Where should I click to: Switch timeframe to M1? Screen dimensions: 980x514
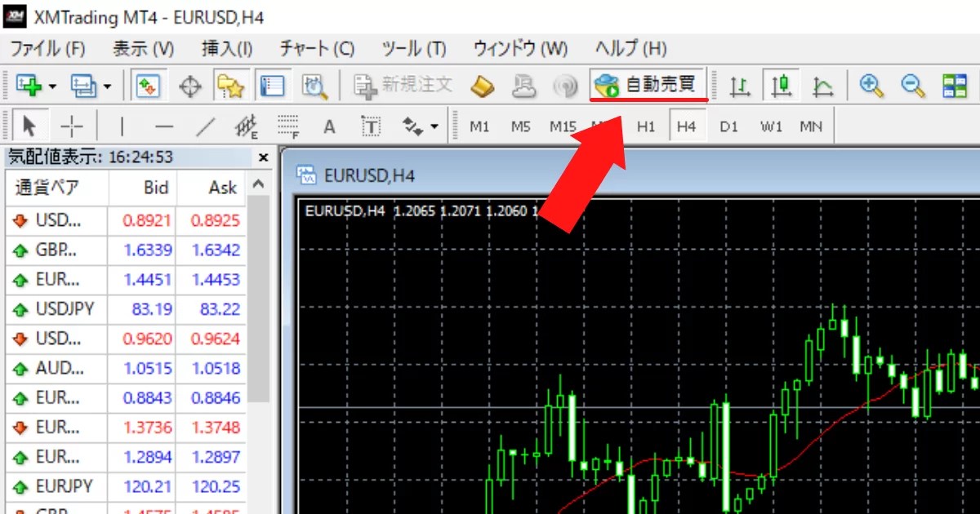pyautogui.click(x=479, y=126)
